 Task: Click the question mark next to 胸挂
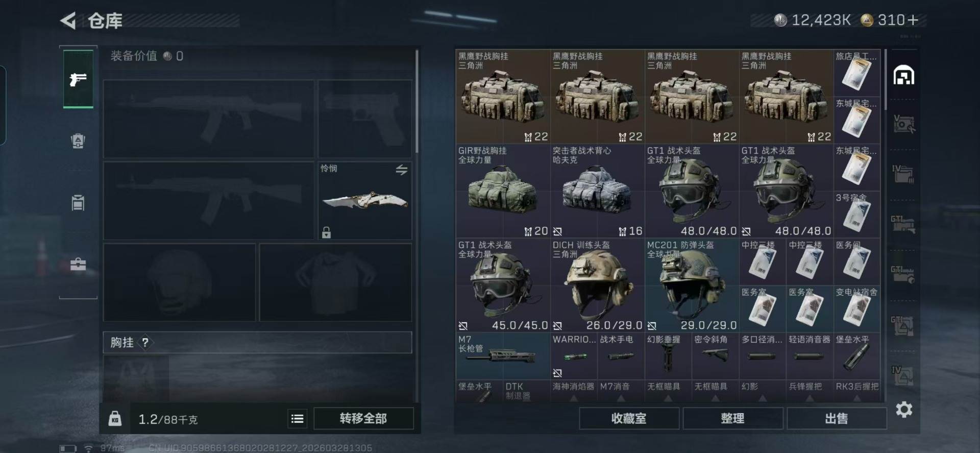tap(145, 343)
